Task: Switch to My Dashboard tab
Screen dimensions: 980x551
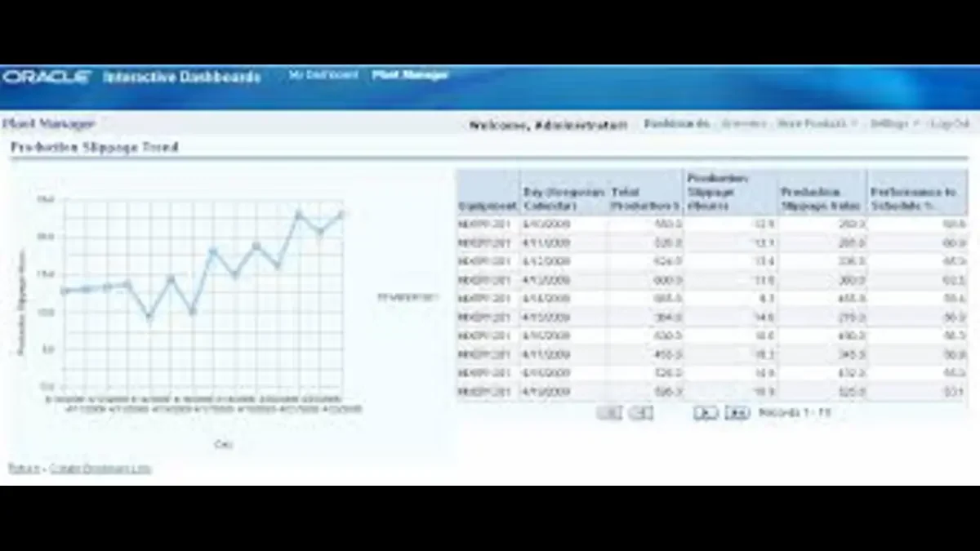Action: click(323, 75)
